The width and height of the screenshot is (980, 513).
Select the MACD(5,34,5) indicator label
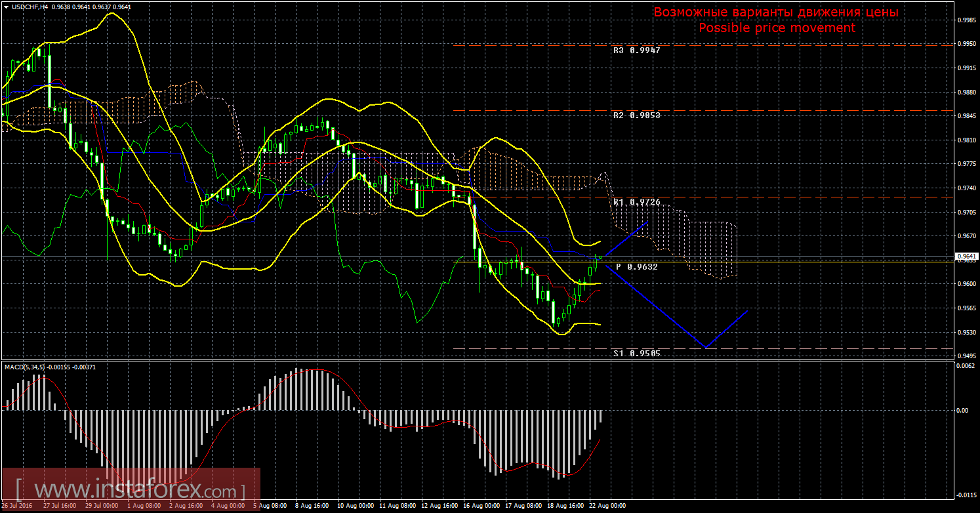pos(27,367)
